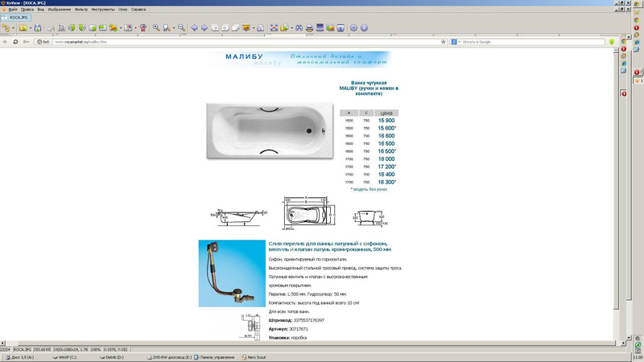Click the Slide show screen icon

[x=246, y=28]
